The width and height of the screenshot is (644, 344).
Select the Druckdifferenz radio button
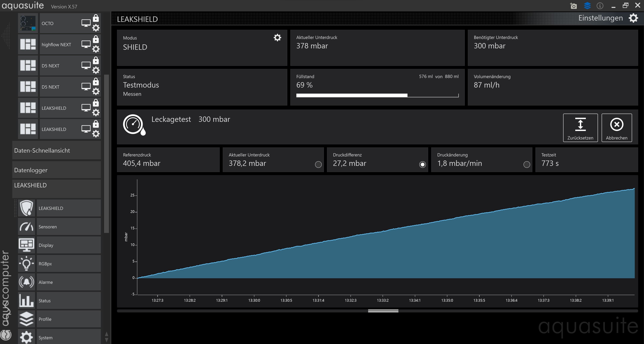[422, 164]
